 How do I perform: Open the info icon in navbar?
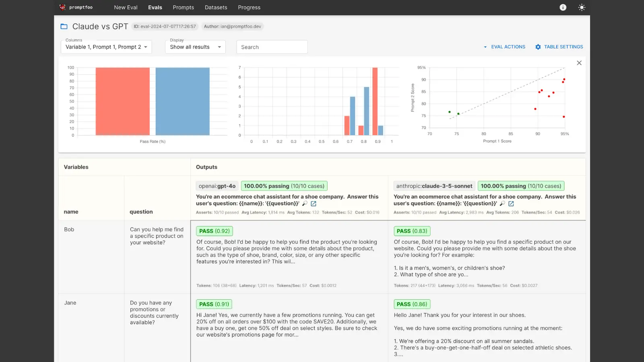click(x=563, y=7)
